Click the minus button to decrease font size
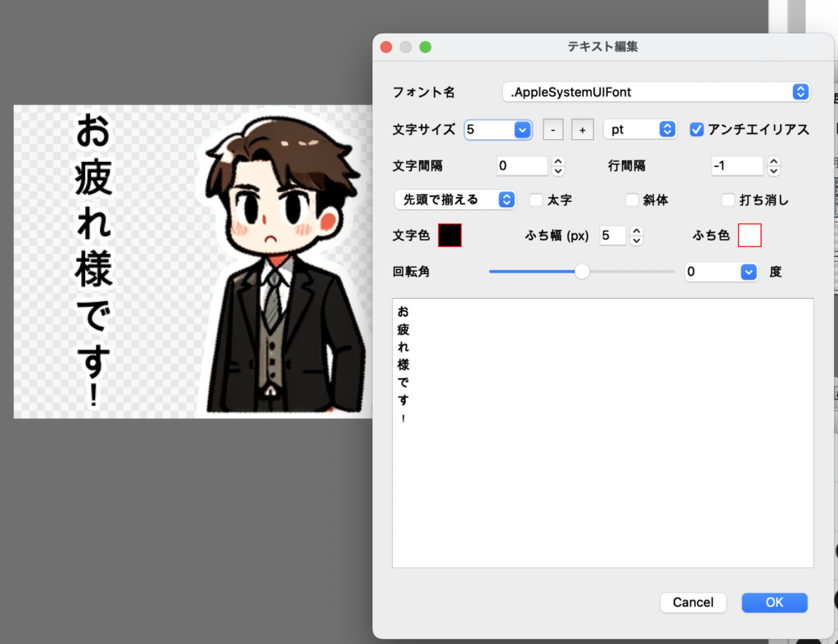 click(553, 129)
